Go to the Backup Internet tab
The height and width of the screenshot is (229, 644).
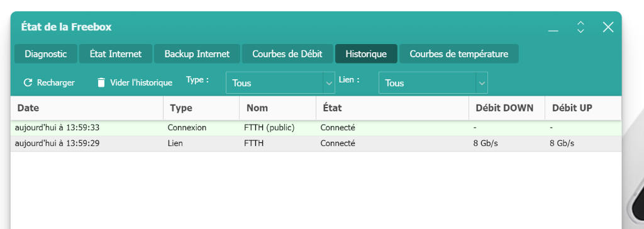197,54
